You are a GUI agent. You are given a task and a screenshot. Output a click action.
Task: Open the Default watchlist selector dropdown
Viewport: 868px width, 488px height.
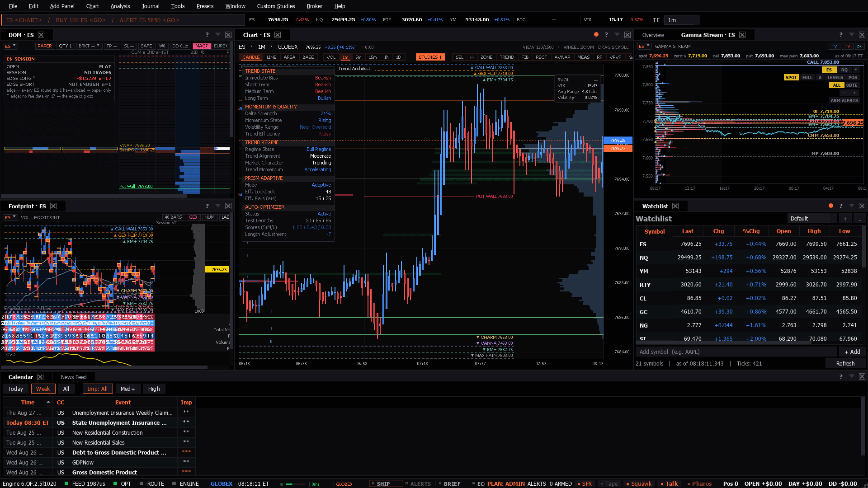pyautogui.click(x=812, y=219)
